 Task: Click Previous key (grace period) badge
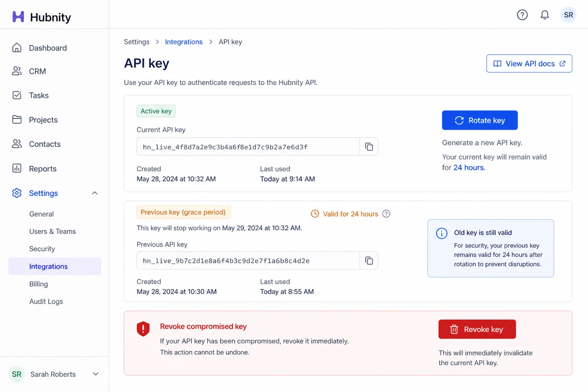(x=183, y=212)
